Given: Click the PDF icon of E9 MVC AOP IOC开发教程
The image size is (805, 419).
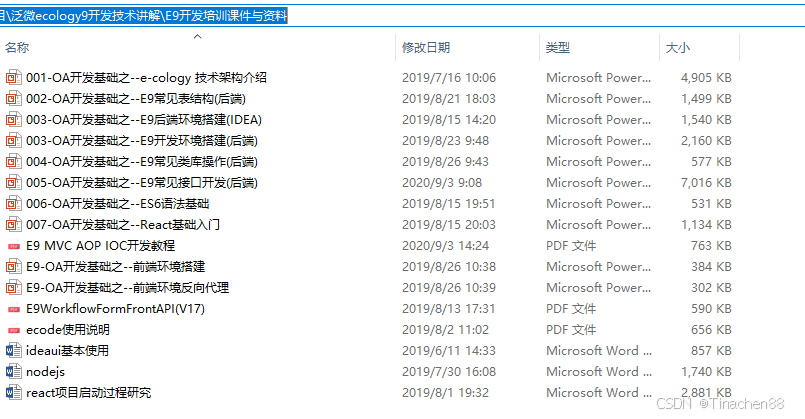Looking at the screenshot, I should click(13, 245).
